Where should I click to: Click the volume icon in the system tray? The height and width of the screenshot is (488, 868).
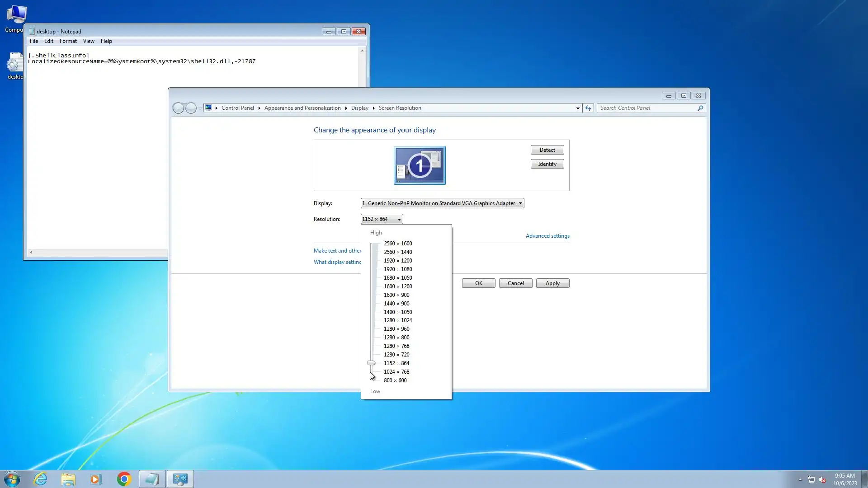pos(822,479)
